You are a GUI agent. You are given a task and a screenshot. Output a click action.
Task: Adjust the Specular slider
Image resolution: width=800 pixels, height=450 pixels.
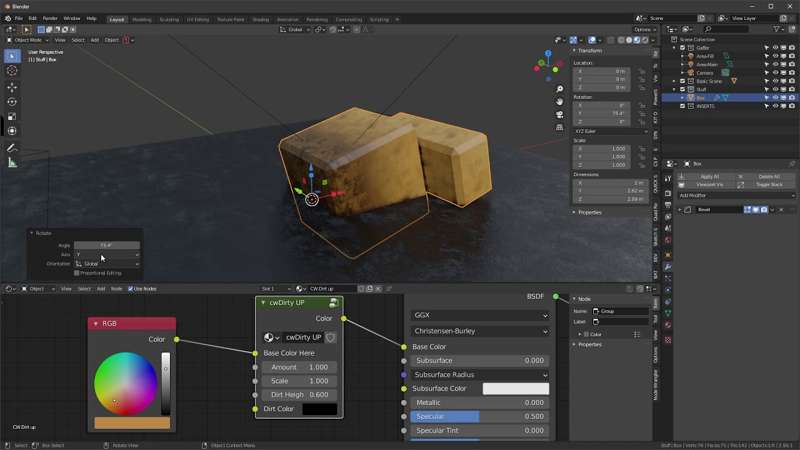(x=480, y=416)
